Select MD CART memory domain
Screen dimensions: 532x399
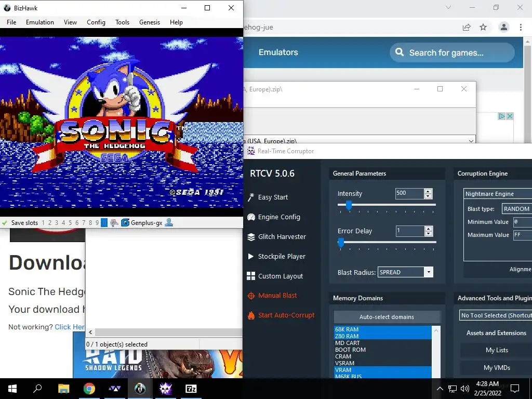pos(383,343)
